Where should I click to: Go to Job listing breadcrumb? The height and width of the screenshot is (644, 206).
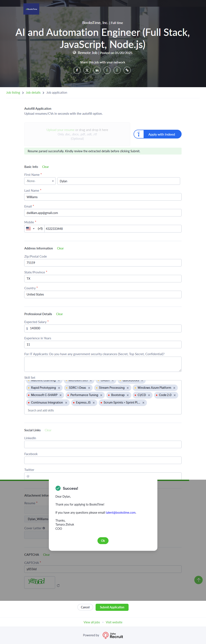[13, 93]
